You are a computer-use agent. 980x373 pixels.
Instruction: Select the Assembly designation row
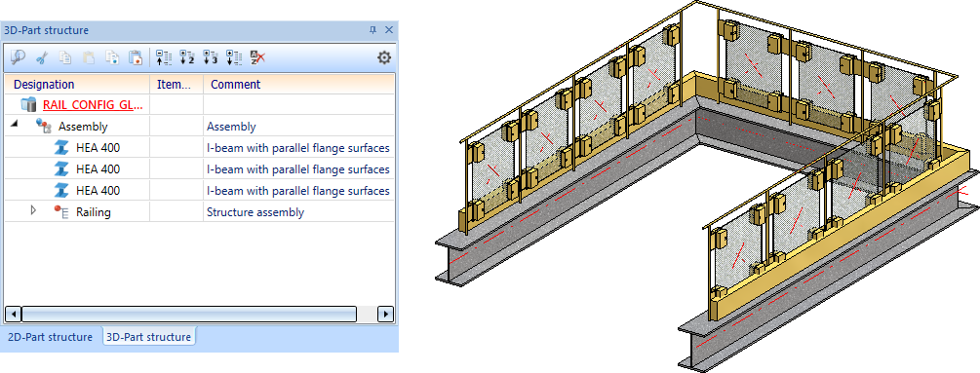tap(77, 126)
